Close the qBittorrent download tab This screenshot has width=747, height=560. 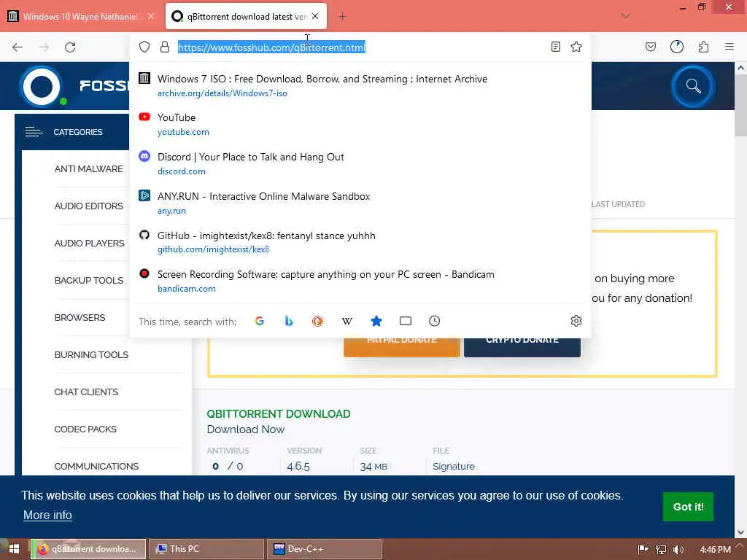[x=315, y=16]
